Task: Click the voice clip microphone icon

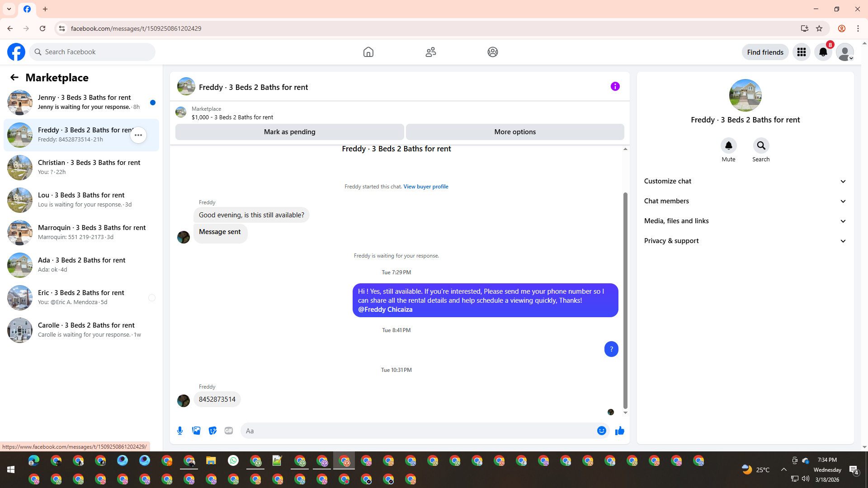Action: [x=180, y=431]
